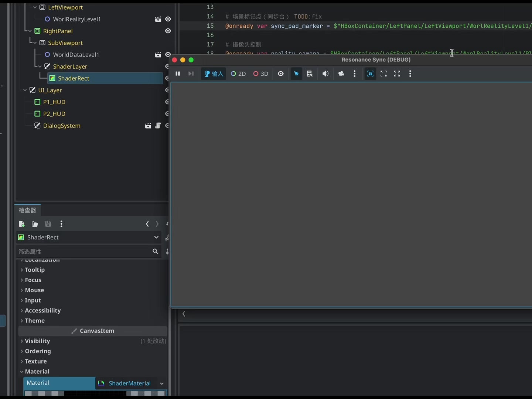532x399 pixels.
Task: Click the select mode arrow tool
Action: click(x=296, y=74)
